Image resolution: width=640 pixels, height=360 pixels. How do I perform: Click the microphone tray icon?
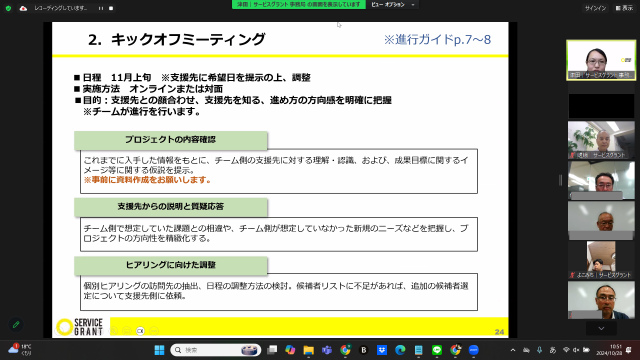coord(540,350)
